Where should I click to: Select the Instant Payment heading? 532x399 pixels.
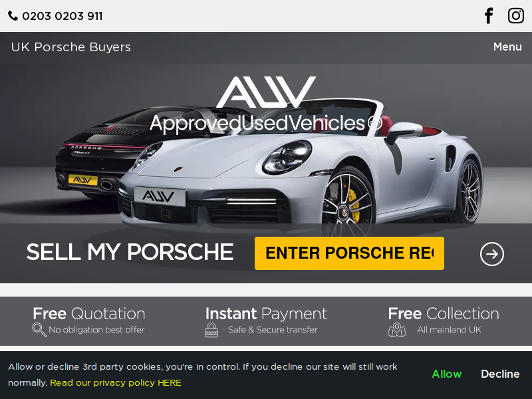click(x=266, y=313)
